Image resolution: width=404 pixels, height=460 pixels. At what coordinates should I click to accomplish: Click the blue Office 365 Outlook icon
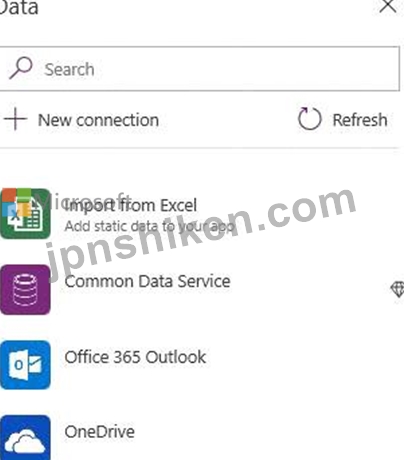pyautogui.click(x=25, y=365)
